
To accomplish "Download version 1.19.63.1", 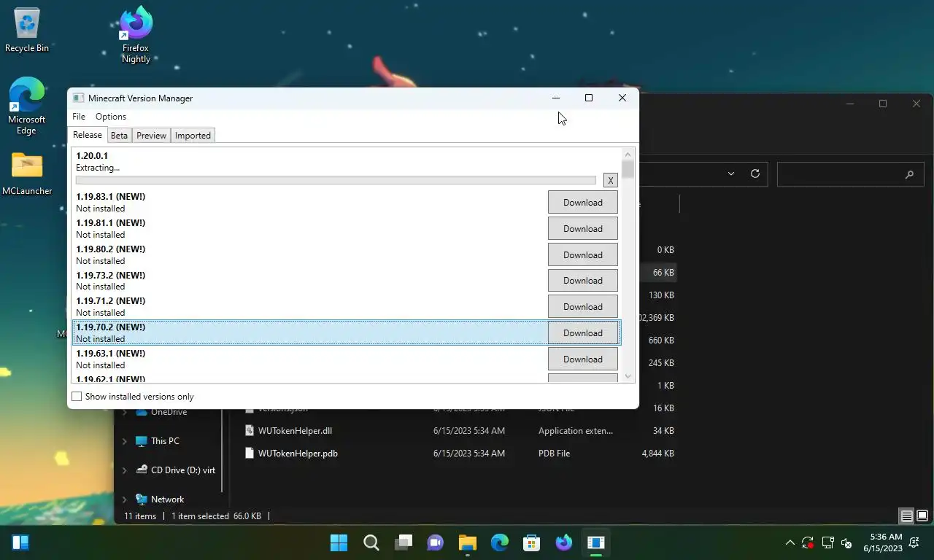I will point(583,359).
